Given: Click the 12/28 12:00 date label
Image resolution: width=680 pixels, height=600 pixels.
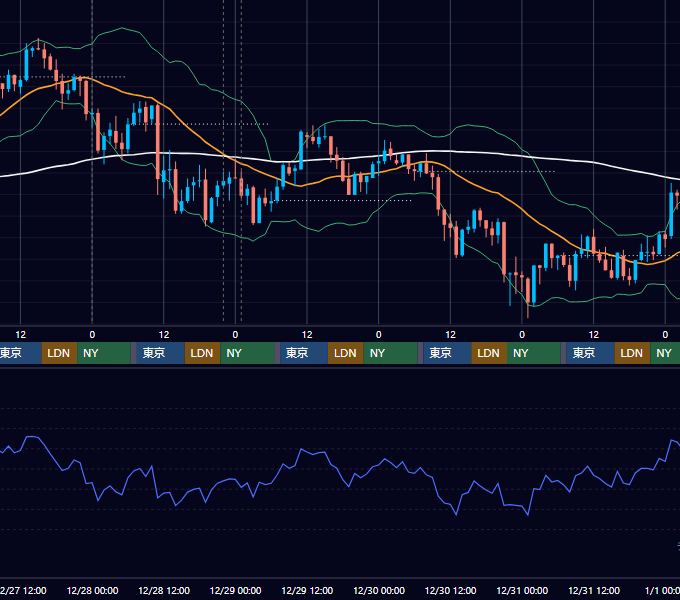Looking at the screenshot, I should 164,590.
